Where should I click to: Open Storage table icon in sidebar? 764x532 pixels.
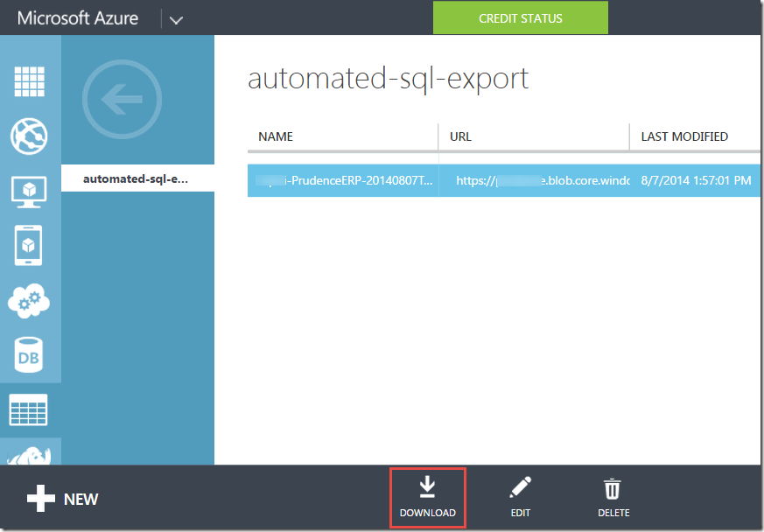[28, 409]
